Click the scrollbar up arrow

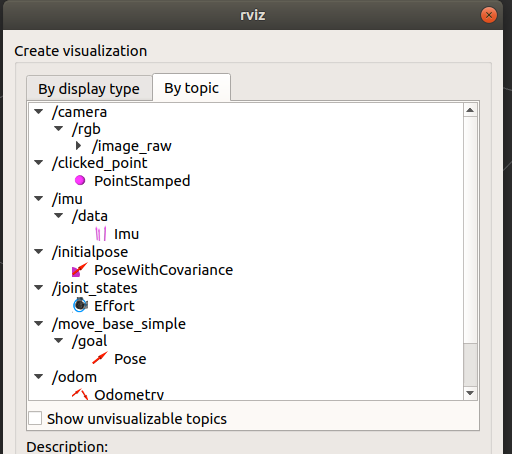[x=470, y=110]
